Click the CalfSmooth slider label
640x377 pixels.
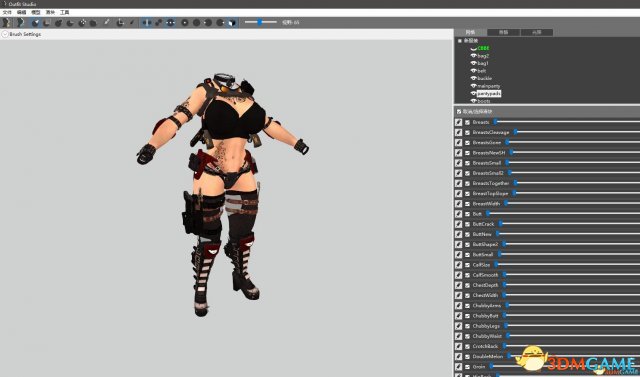pyautogui.click(x=485, y=275)
